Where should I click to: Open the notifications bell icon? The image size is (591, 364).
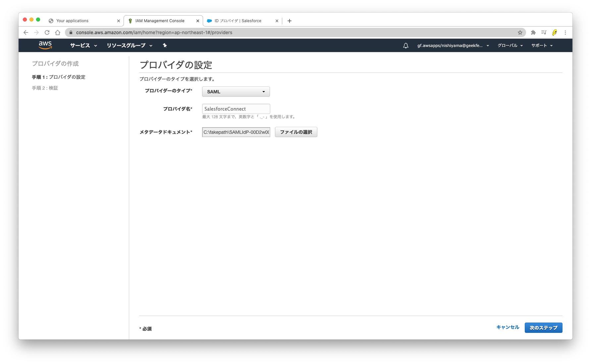[405, 45]
